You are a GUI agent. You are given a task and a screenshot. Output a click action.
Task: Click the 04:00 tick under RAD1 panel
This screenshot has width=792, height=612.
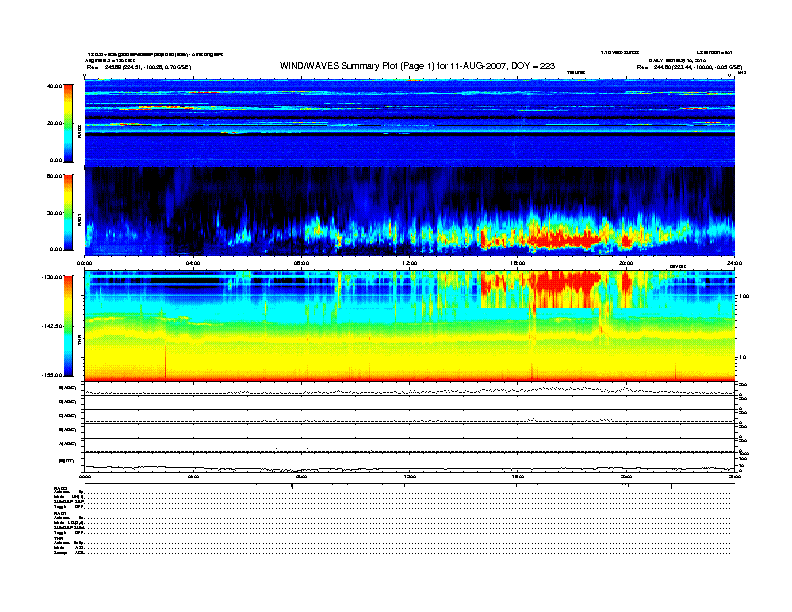point(193,263)
